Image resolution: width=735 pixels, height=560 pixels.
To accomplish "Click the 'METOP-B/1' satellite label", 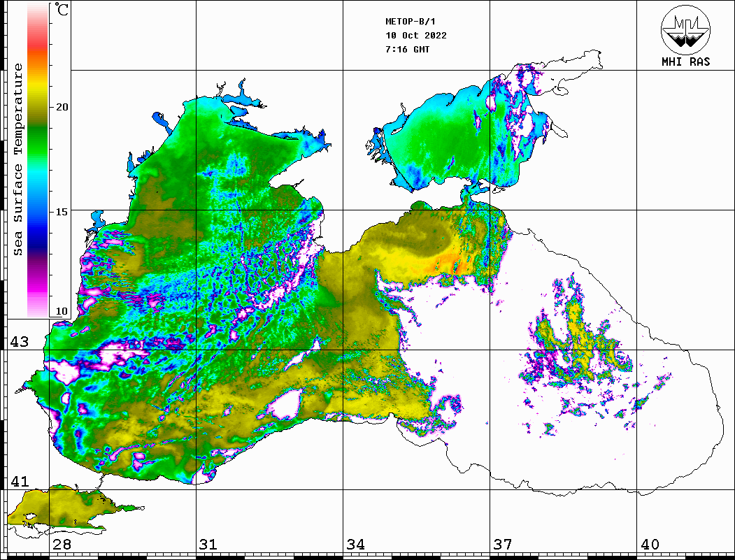I will pyautogui.click(x=411, y=22).
